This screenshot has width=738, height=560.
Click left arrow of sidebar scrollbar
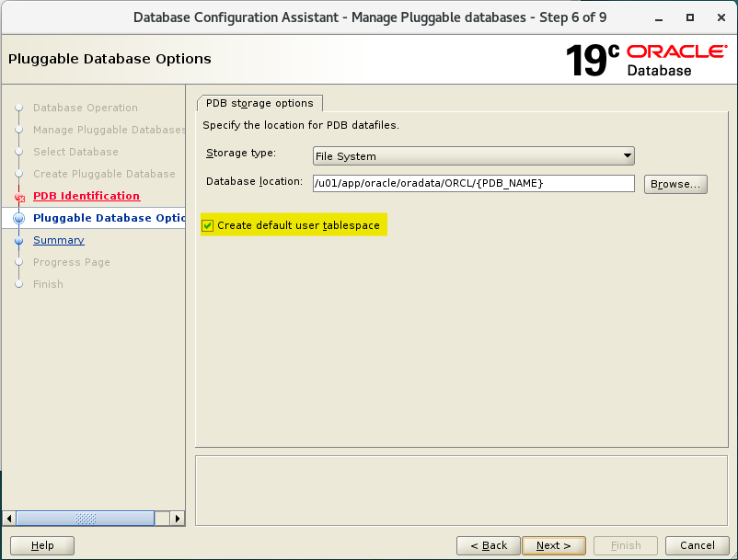pyautogui.click(x=9, y=519)
